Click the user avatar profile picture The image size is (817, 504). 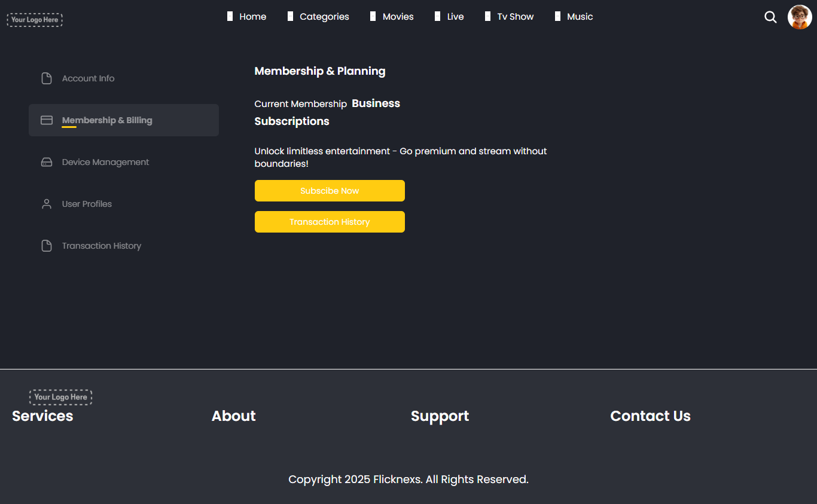click(800, 17)
